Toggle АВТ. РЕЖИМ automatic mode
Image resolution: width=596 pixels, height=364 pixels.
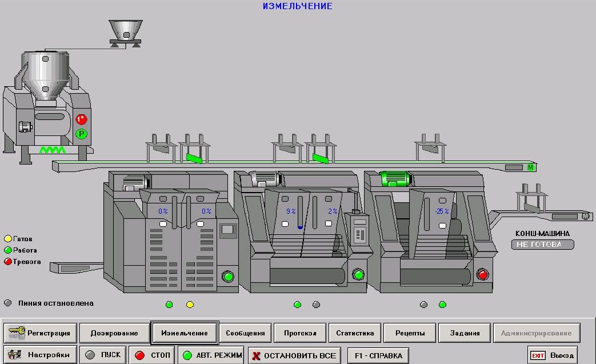(x=211, y=355)
